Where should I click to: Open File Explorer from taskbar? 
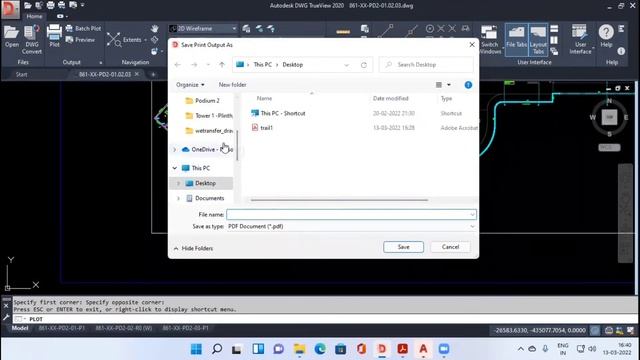[x=300, y=349]
